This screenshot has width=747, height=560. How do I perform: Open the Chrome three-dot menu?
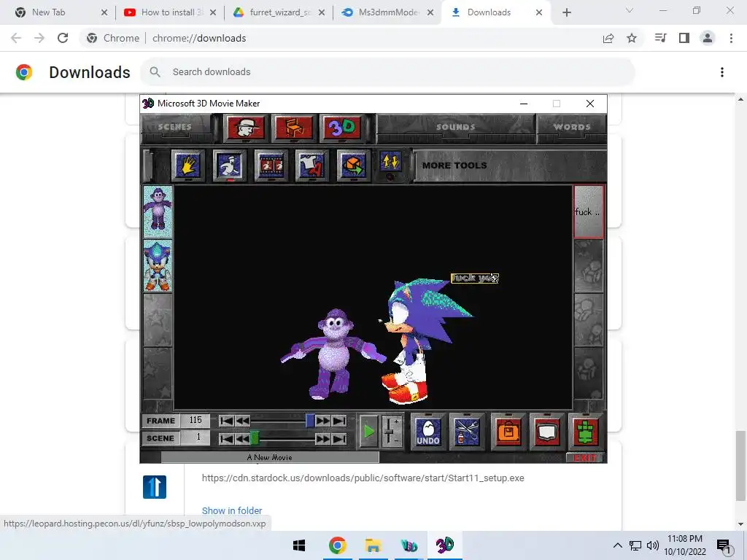coord(731,38)
